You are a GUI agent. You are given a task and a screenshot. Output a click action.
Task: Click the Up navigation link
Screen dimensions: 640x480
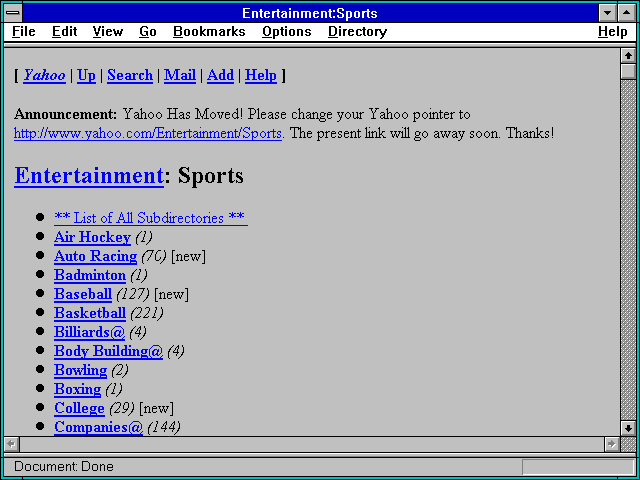tap(86, 76)
